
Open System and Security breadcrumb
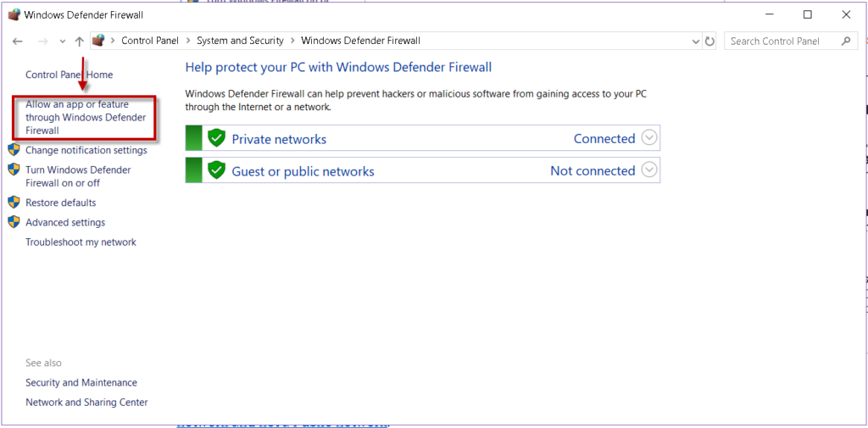(x=240, y=41)
